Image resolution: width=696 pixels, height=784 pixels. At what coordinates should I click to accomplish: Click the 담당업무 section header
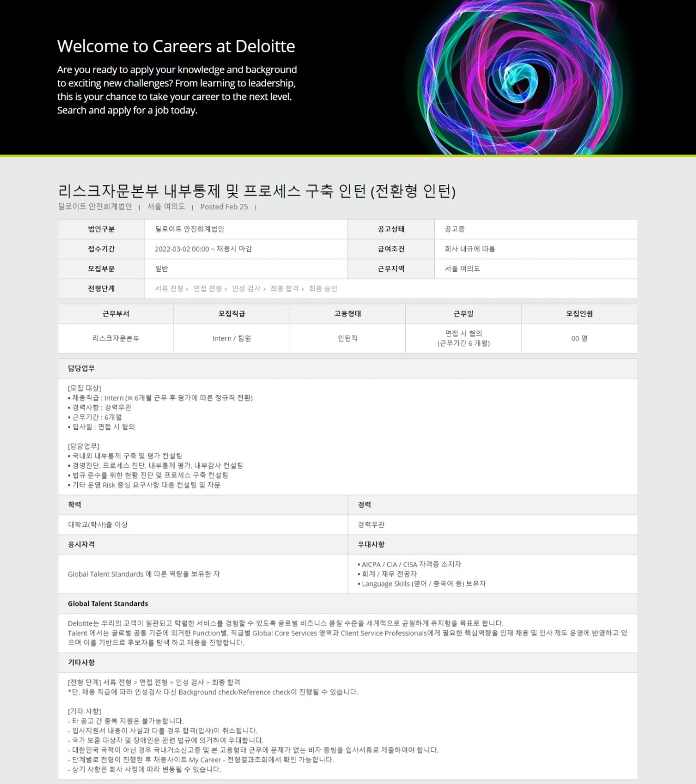tap(81, 368)
